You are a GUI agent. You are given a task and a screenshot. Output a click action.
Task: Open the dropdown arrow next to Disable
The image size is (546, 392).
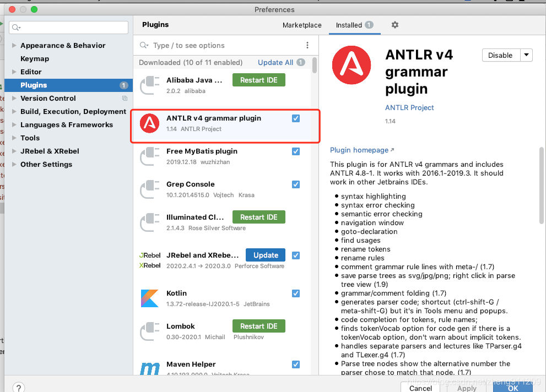526,55
